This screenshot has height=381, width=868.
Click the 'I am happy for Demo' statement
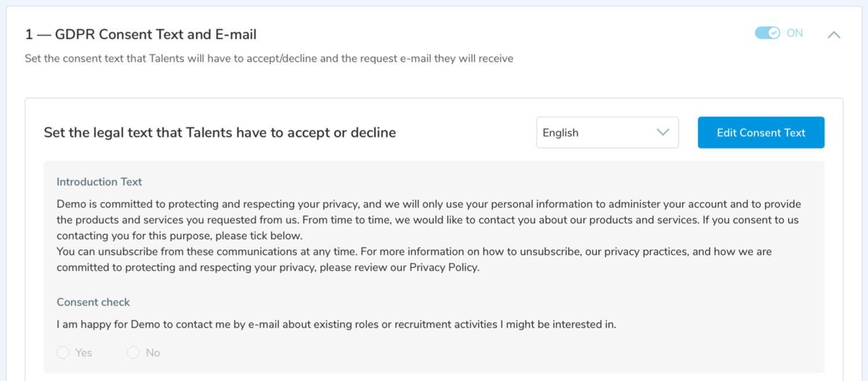point(336,324)
